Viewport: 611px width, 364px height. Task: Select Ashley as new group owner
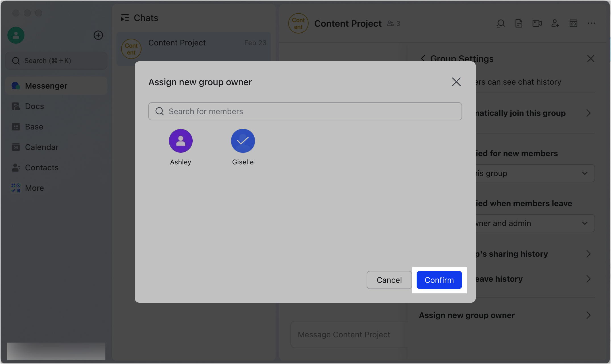181,141
